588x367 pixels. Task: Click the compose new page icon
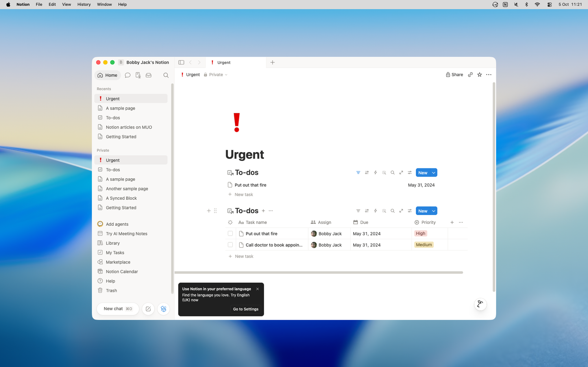[x=148, y=309]
